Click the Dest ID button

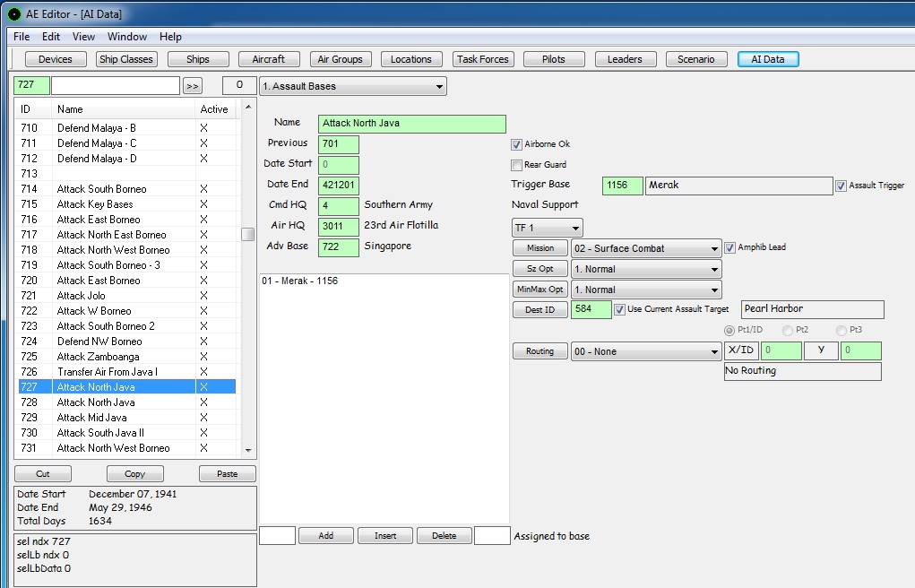pyautogui.click(x=540, y=309)
